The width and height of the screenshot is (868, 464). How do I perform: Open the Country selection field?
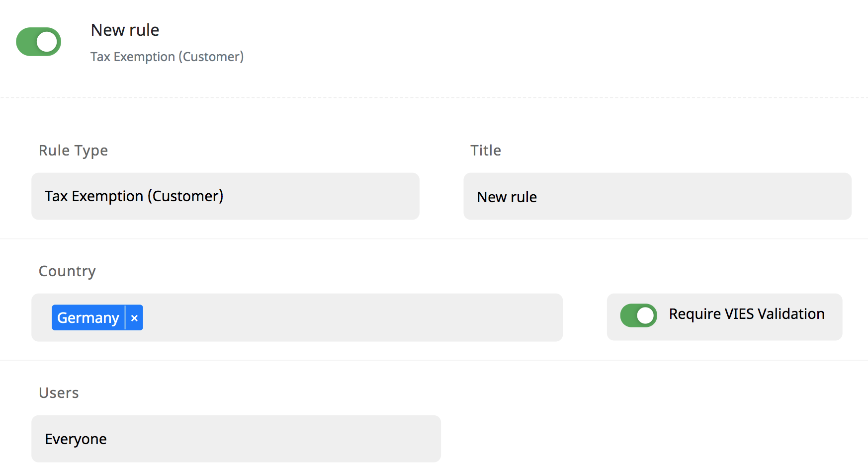(x=348, y=317)
